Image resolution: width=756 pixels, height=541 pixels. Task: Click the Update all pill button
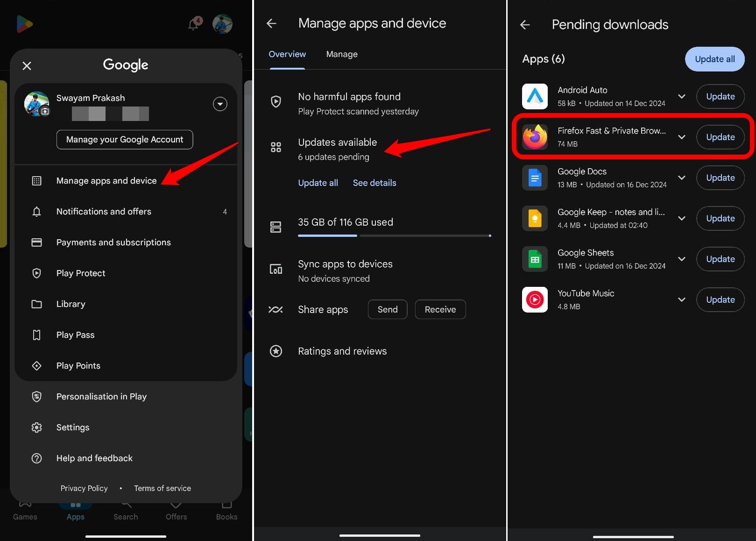(714, 59)
